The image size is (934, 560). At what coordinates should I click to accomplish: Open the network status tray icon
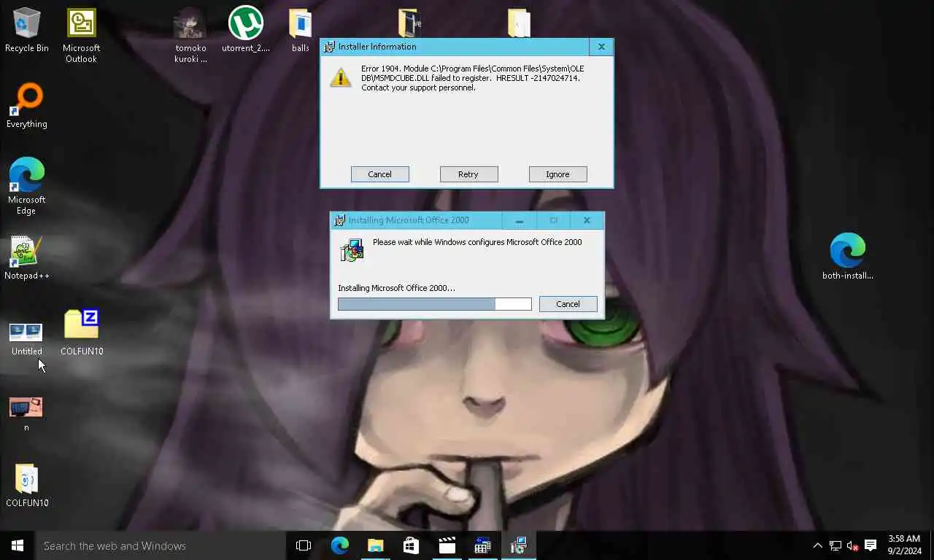pyautogui.click(x=835, y=545)
